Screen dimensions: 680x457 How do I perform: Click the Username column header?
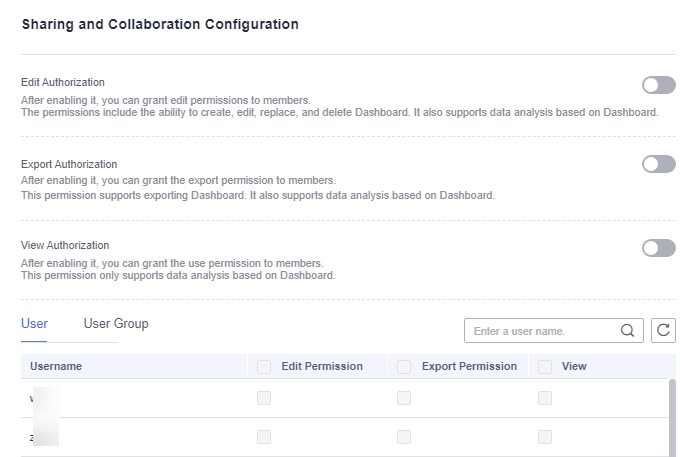[x=56, y=367]
